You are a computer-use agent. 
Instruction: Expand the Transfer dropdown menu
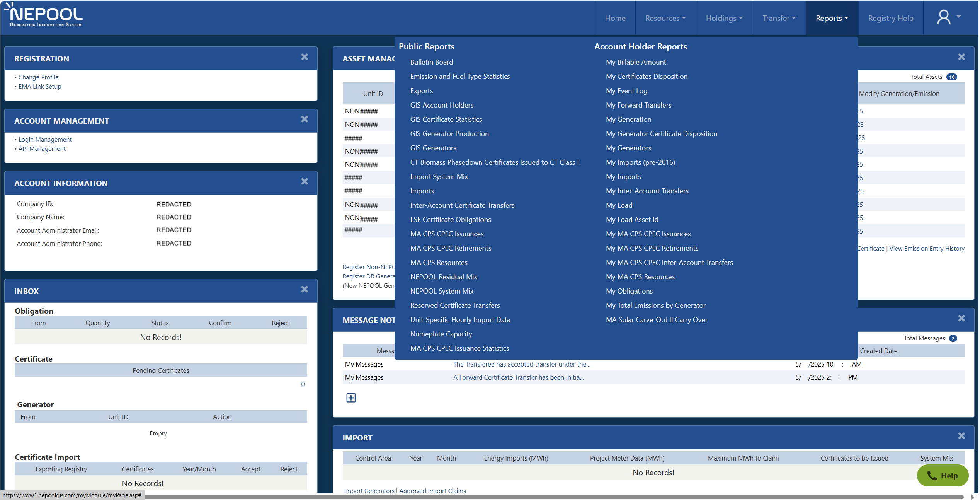tap(779, 18)
